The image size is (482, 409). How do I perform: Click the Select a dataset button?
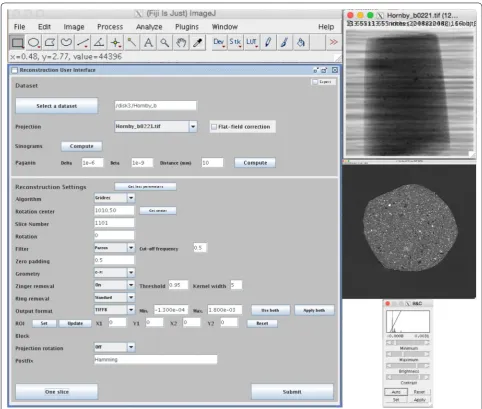tap(57, 106)
